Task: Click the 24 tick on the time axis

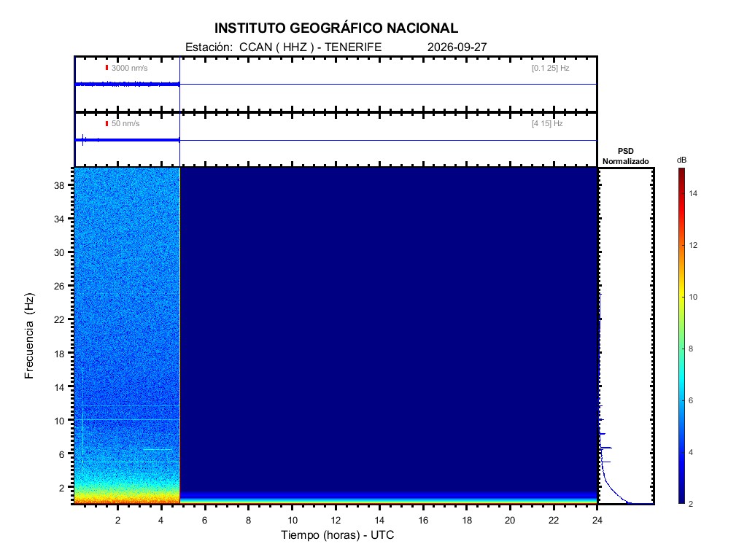Action: 597,520
